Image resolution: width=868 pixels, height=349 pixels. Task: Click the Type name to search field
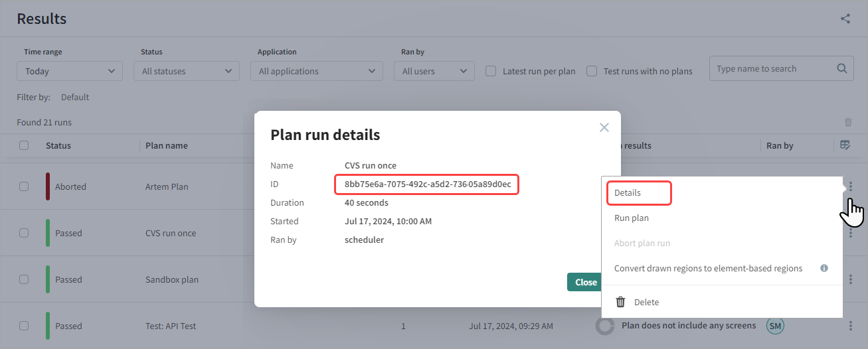[x=770, y=68]
